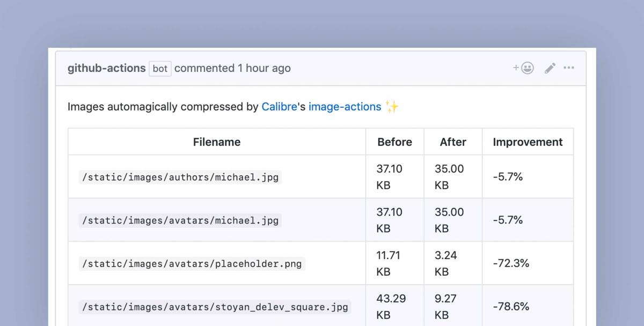Click the After column header
The image size is (644, 326).
click(452, 142)
